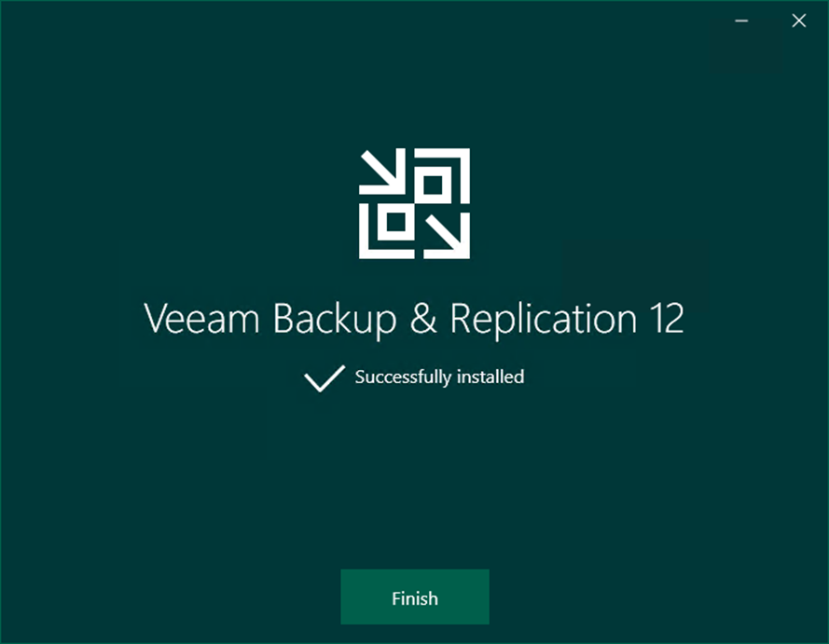Screen dimensions: 829x644
Task: Click the dash icon next to the X
Action: coord(741,21)
